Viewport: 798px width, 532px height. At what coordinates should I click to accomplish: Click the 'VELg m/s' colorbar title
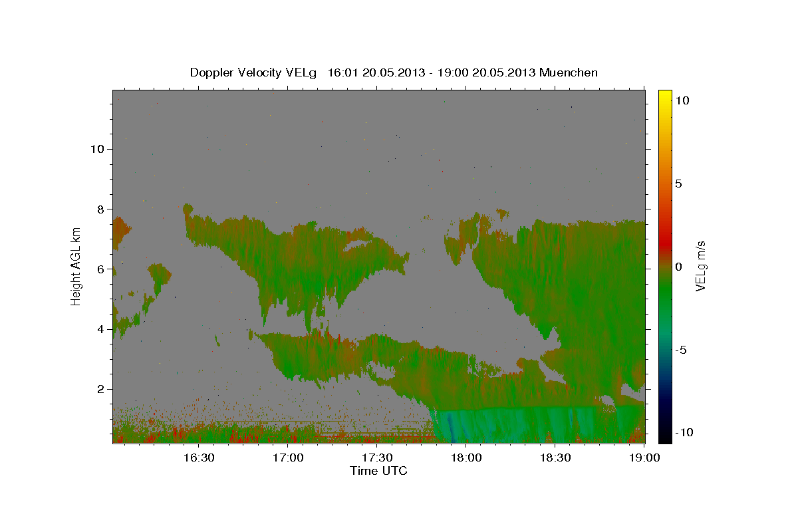[x=701, y=266]
